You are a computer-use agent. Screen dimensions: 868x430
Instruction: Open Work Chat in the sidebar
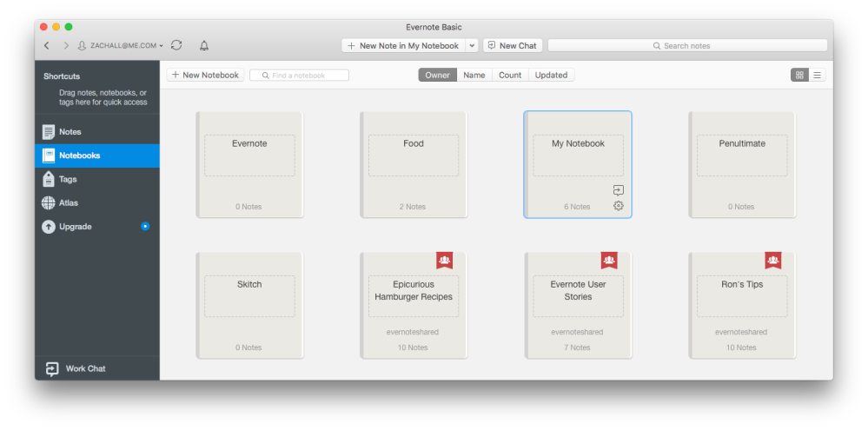(85, 368)
